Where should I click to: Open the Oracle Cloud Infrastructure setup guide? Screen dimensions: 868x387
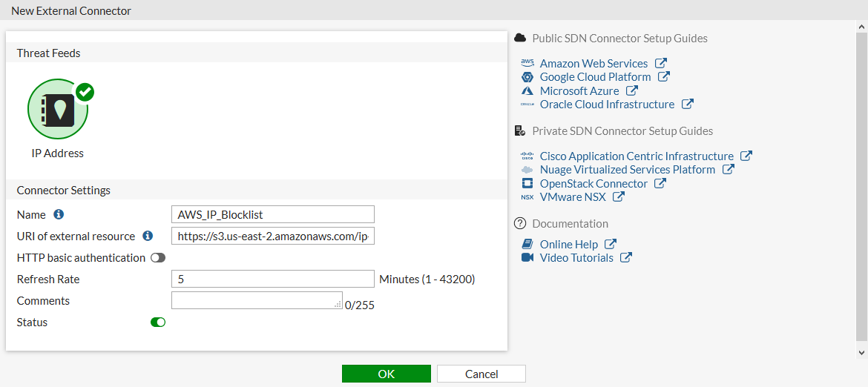tap(607, 105)
